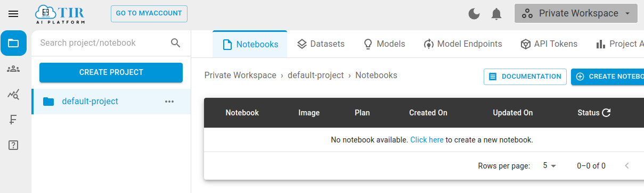Open default-project three-dot options menu
644x193 pixels.
[x=169, y=102]
